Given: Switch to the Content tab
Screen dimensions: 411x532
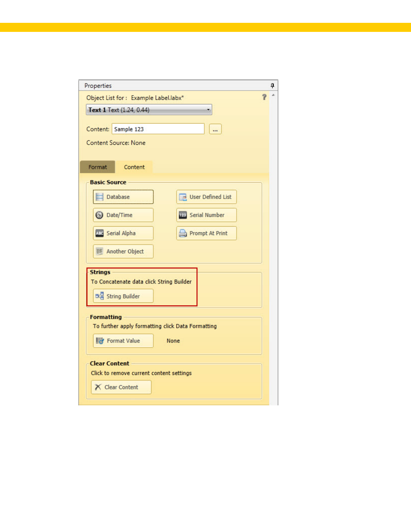Looking at the screenshot, I should [x=134, y=167].
